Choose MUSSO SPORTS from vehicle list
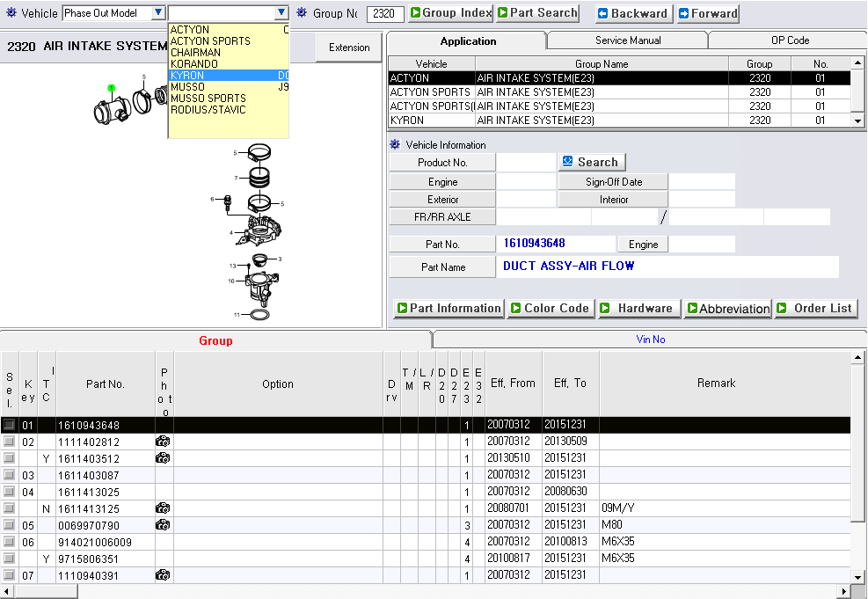 pos(208,99)
